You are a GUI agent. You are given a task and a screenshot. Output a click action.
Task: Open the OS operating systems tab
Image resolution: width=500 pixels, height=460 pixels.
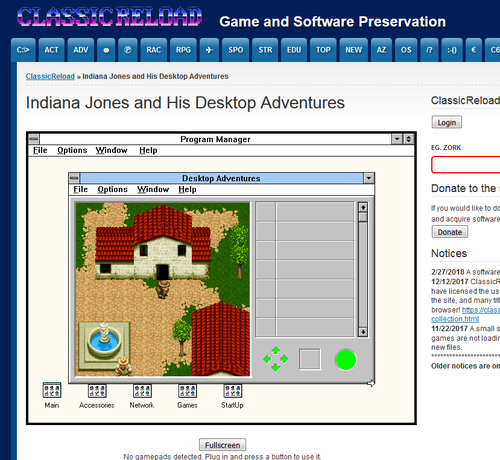[x=406, y=50]
